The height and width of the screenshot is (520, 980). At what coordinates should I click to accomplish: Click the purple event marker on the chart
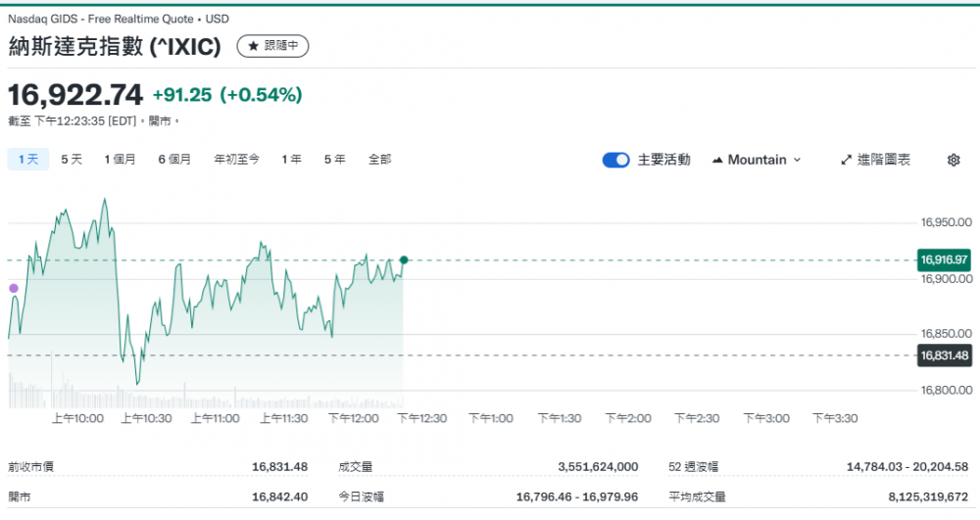click(x=14, y=288)
